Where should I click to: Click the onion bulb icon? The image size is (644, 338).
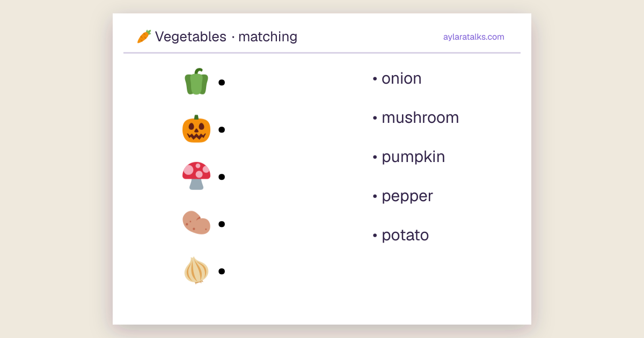pos(196,270)
